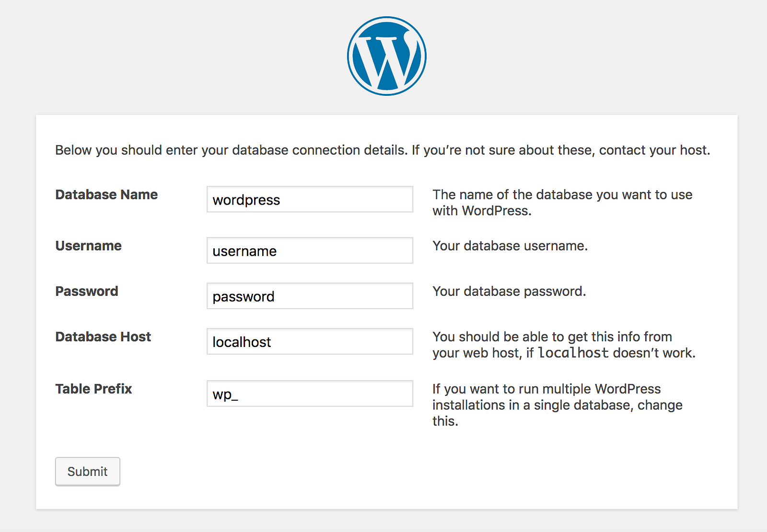Click the "Below you should enter" intro text

coord(383,150)
